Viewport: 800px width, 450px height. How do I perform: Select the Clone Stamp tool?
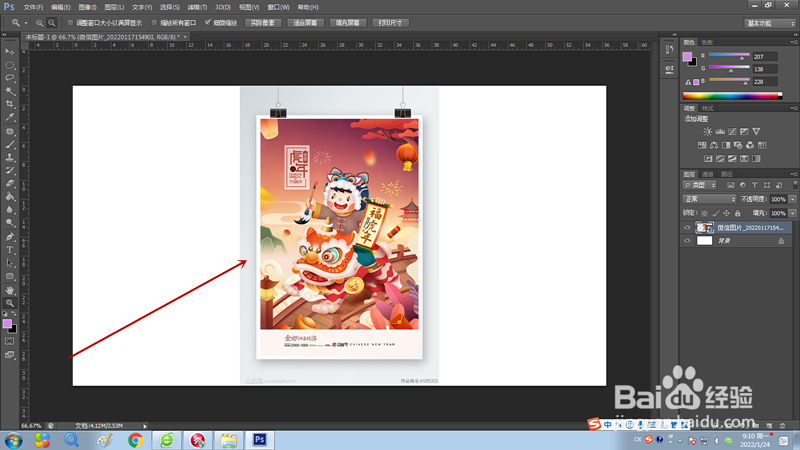pyautogui.click(x=10, y=157)
